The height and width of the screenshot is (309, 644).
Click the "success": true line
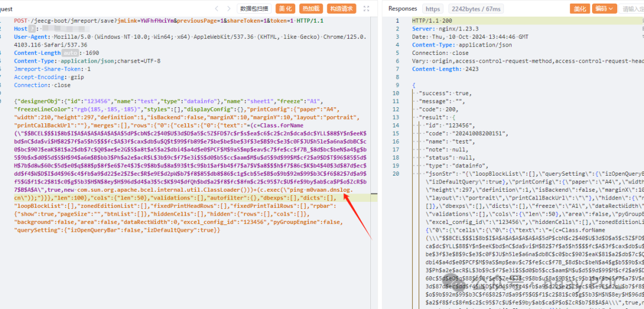click(444, 93)
